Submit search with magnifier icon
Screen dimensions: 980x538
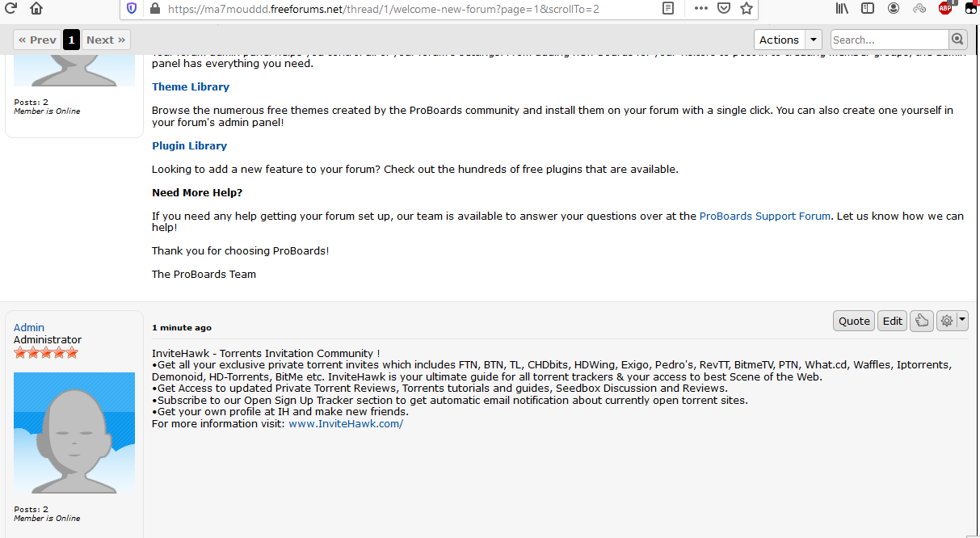(958, 40)
